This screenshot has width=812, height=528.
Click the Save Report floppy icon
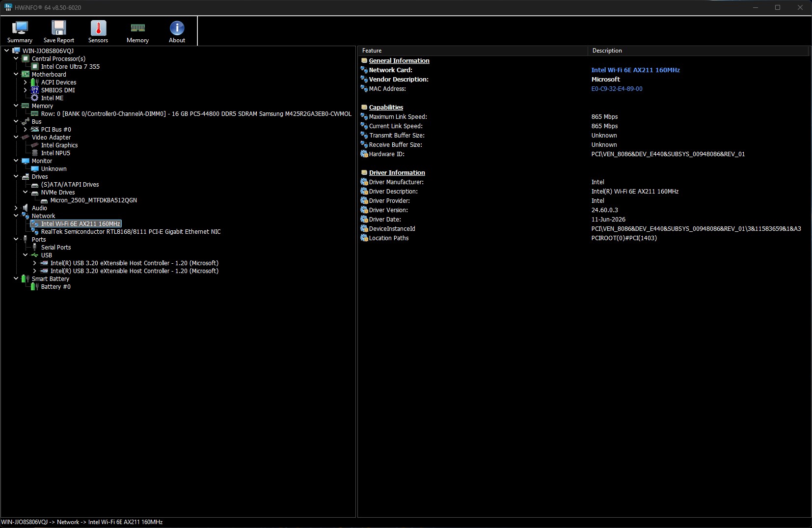click(59, 28)
